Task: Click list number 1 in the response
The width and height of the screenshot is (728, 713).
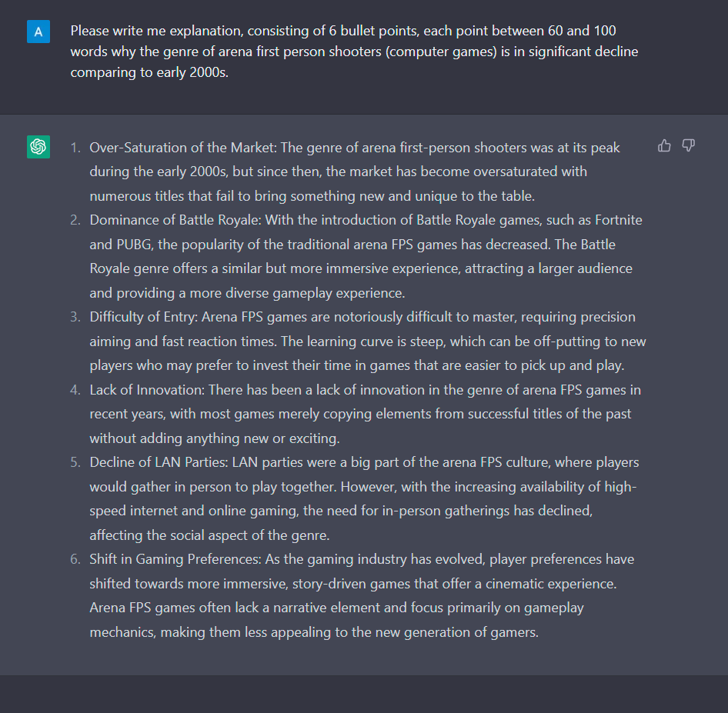Action: tap(75, 148)
